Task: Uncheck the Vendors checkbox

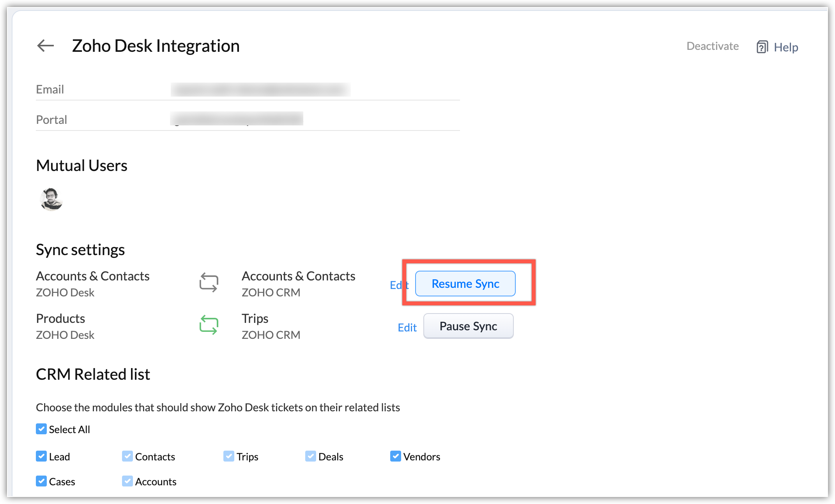Action: (396, 456)
